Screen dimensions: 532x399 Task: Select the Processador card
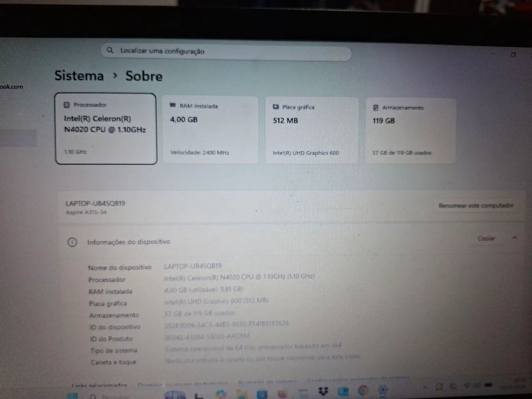point(106,128)
